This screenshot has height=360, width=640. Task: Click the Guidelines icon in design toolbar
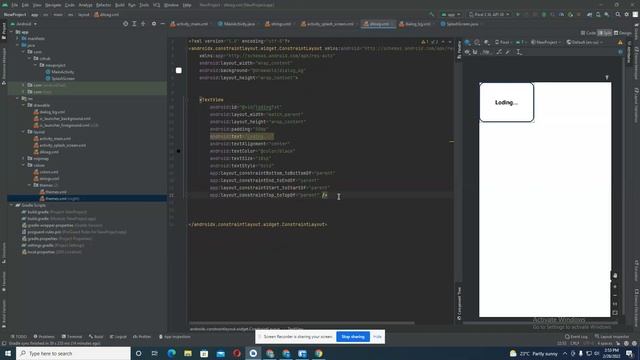tap(518, 52)
